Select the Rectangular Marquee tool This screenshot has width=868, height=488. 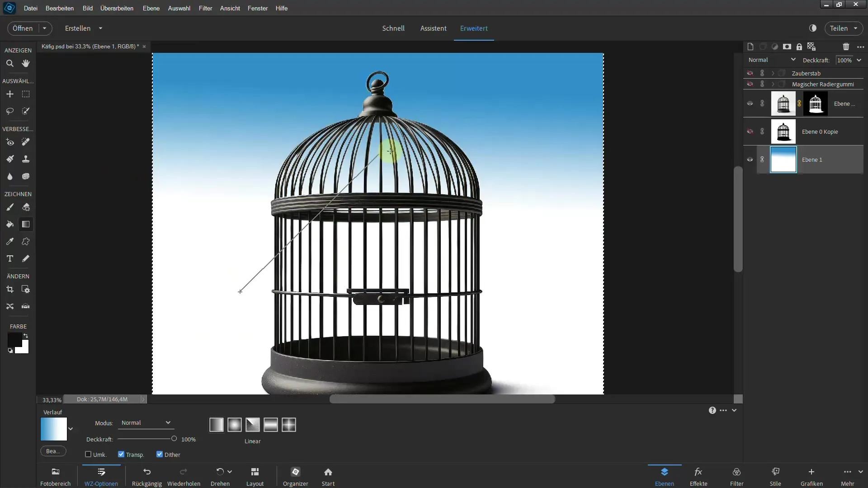point(26,94)
